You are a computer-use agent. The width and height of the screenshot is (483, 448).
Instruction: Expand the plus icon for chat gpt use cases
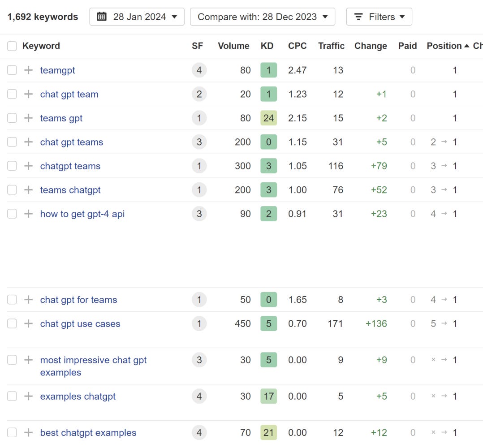[x=28, y=323]
